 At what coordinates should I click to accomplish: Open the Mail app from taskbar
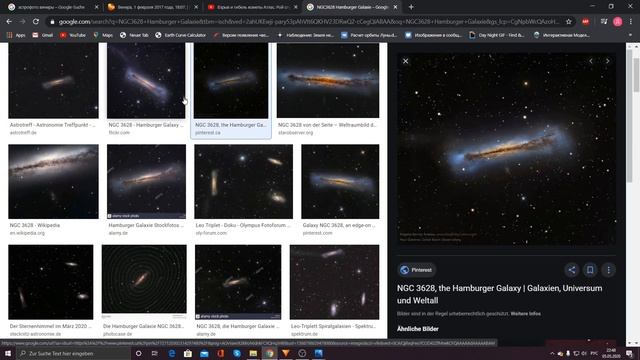[204, 353]
